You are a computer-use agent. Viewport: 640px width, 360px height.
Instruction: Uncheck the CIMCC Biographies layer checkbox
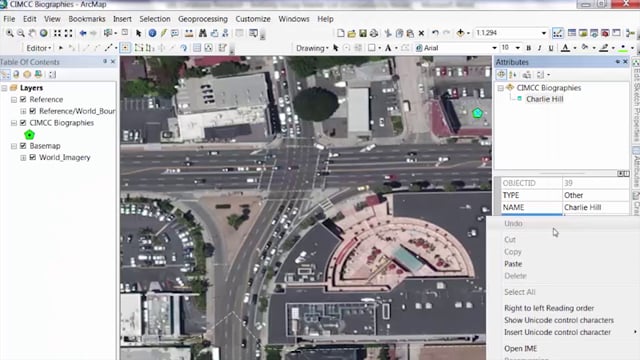point(23,123)
